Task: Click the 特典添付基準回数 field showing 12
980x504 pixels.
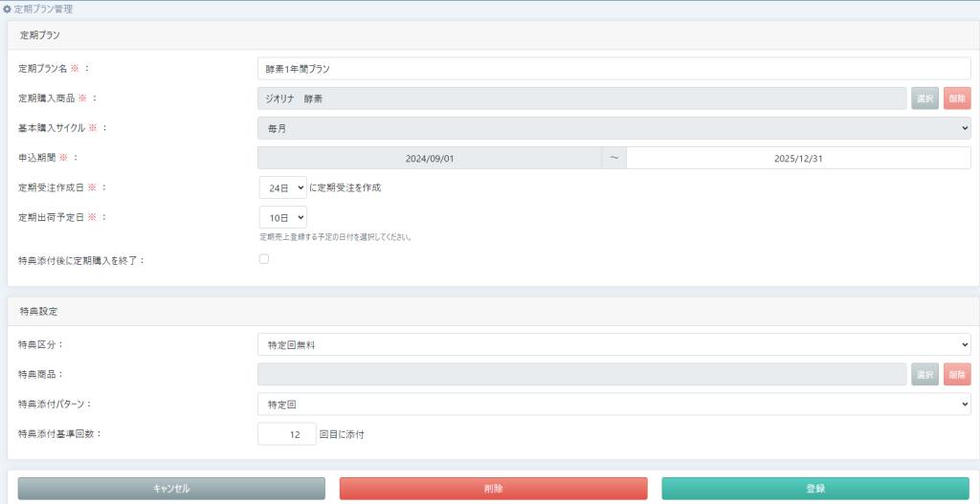Action: (x=286, y=434)
